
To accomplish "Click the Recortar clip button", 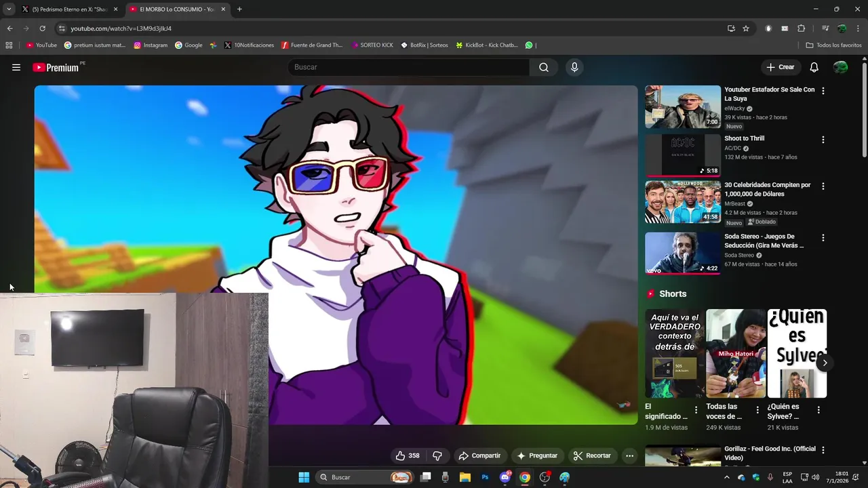I will click(592, 455).
